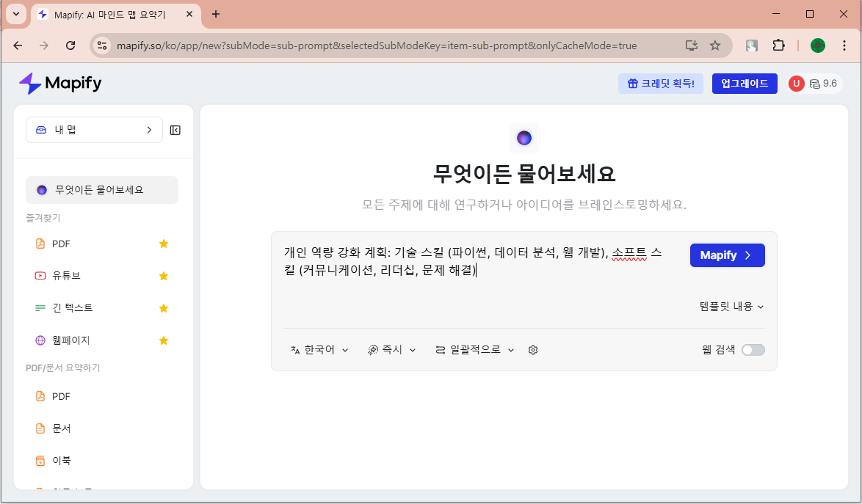862x504 pixels.
Task: Unstar the PDF favorite
Action: (164, 244)
